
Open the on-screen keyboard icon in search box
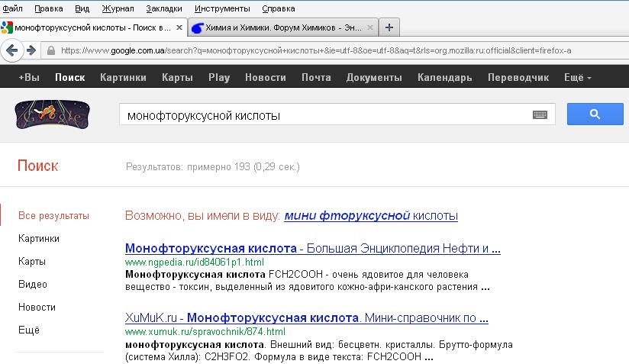(x=540, y=115)
